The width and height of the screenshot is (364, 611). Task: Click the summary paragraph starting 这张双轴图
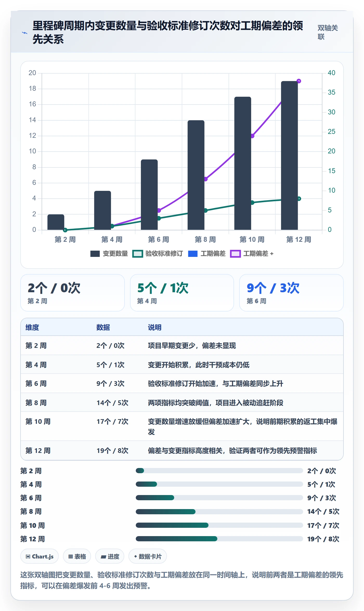click(182, 580)
